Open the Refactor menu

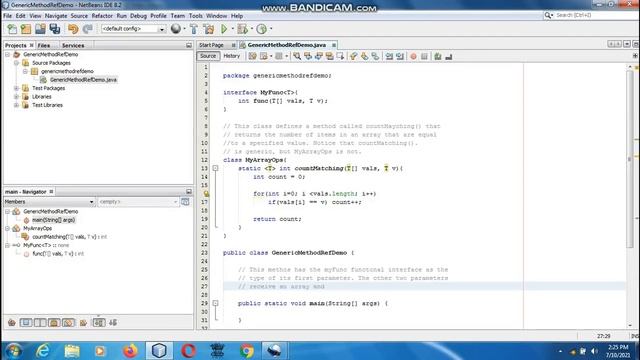[102, 16]
